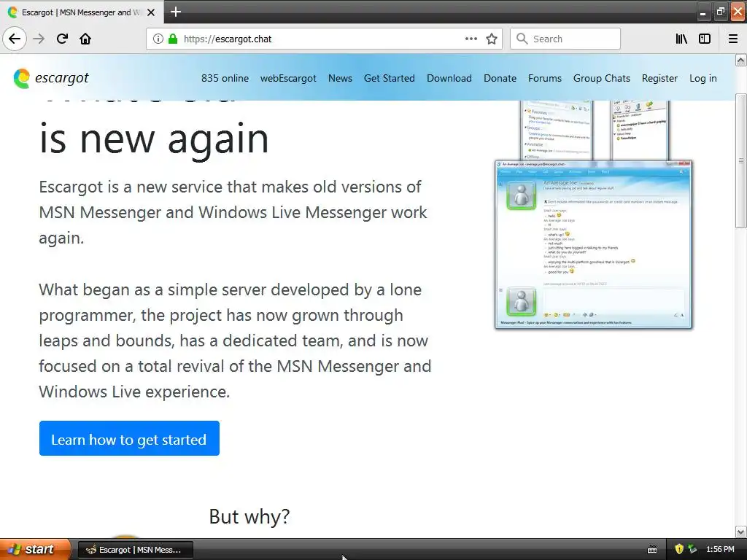The height and width of the screenshot is (560, 747).
Task: Click the Messenger chat window screenshot
Action: [594, 245]
